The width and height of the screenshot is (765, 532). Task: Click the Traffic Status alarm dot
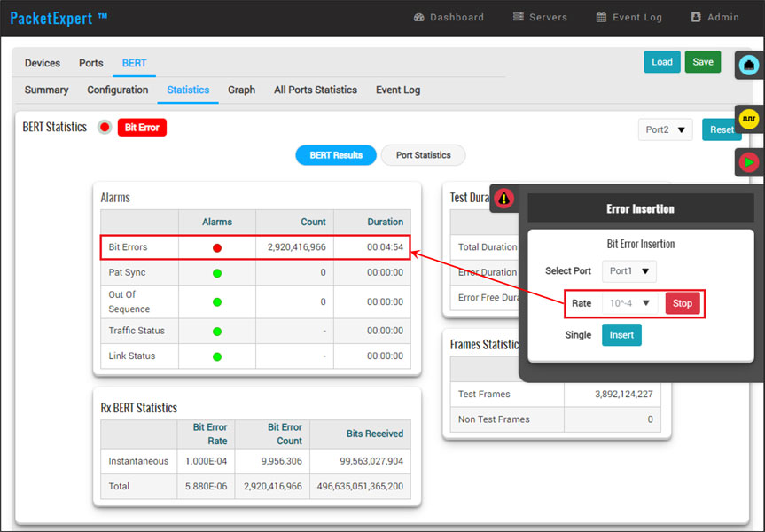click(217, 332)
